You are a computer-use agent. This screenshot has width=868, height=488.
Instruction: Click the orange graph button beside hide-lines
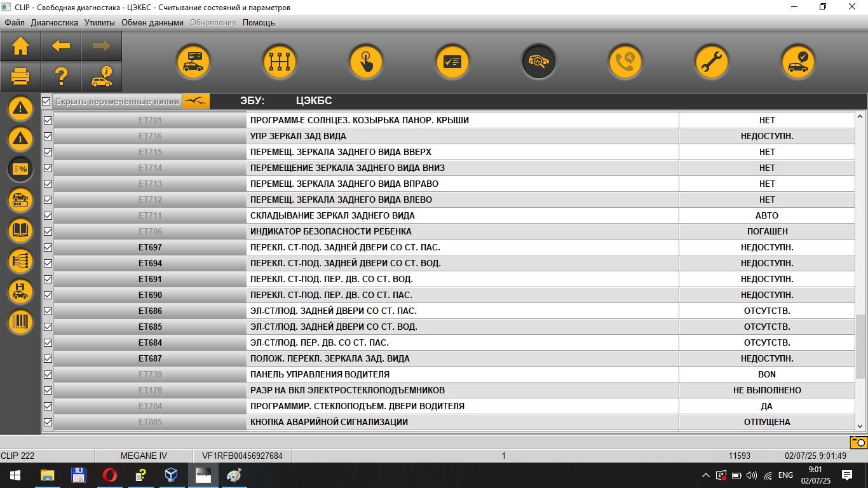pyautogui.click(x=196, y=101)
